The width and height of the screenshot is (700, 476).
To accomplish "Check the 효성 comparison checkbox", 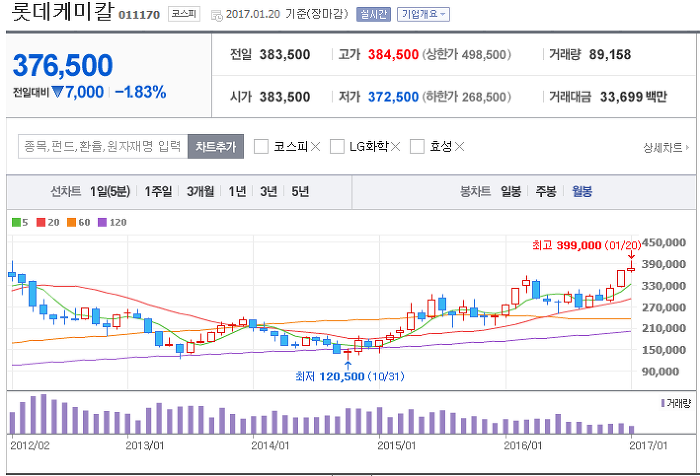I will (417, 146).
